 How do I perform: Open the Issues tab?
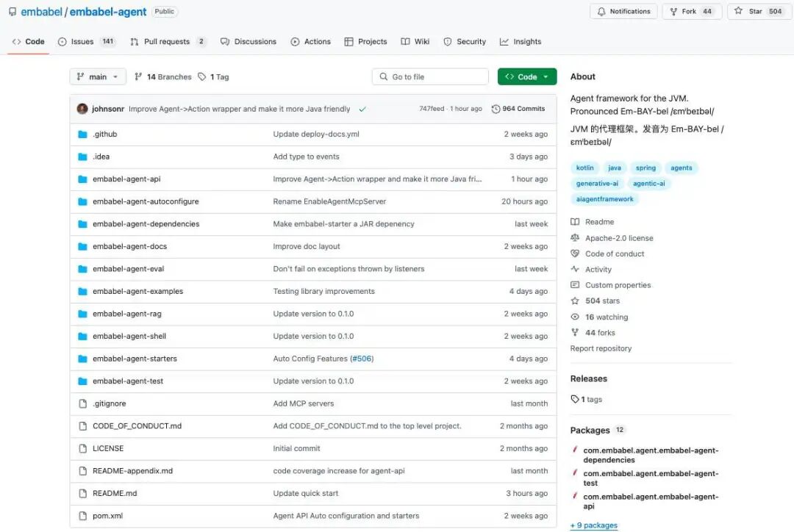(86, 41)
